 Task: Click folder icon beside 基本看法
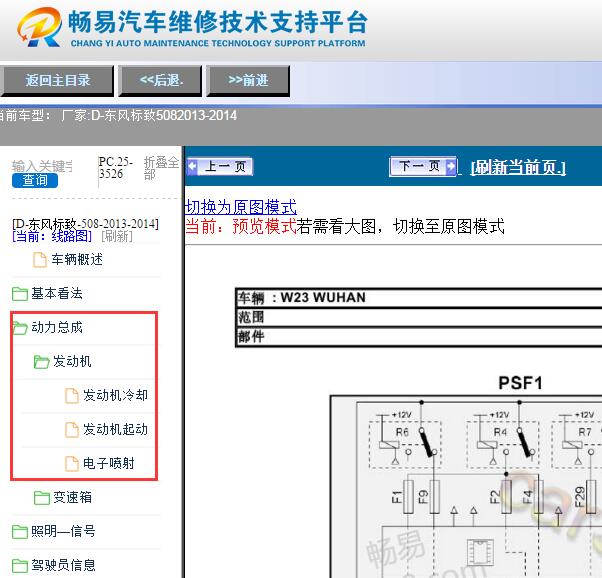pyautogui.click(x=20, y=294)
